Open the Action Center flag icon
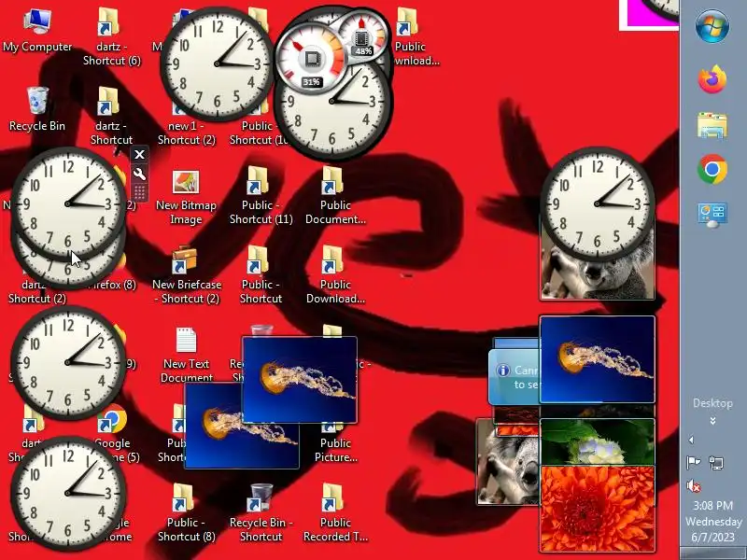This screenshot has width=747, height=560. [693, 462]
